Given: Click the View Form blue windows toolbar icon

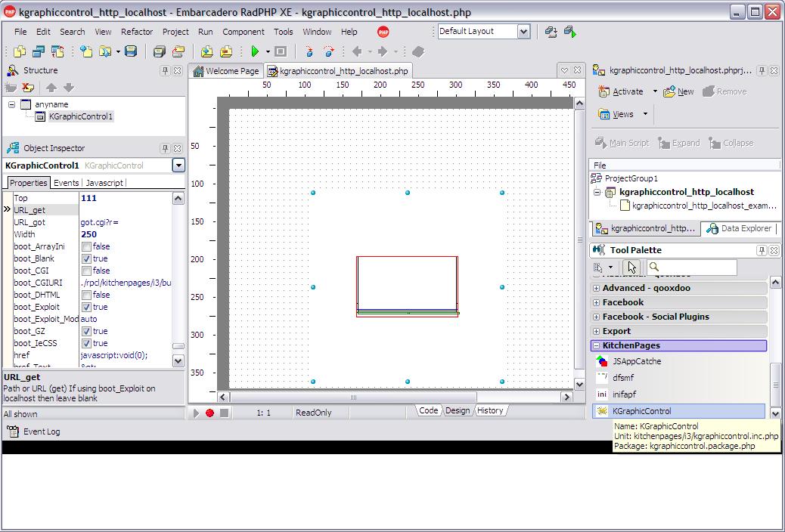Looking at the screenshot, I should point(39,51).
